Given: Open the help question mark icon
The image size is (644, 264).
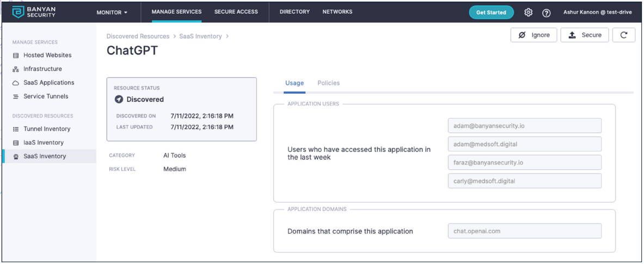Looking at the screenshot, I should (x=546, y=13).
